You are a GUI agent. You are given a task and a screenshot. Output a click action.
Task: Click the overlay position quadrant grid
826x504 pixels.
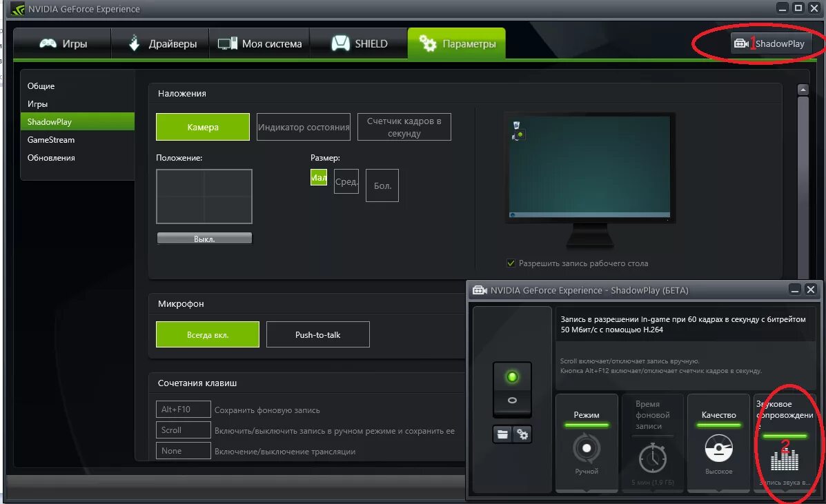(204, 196)
